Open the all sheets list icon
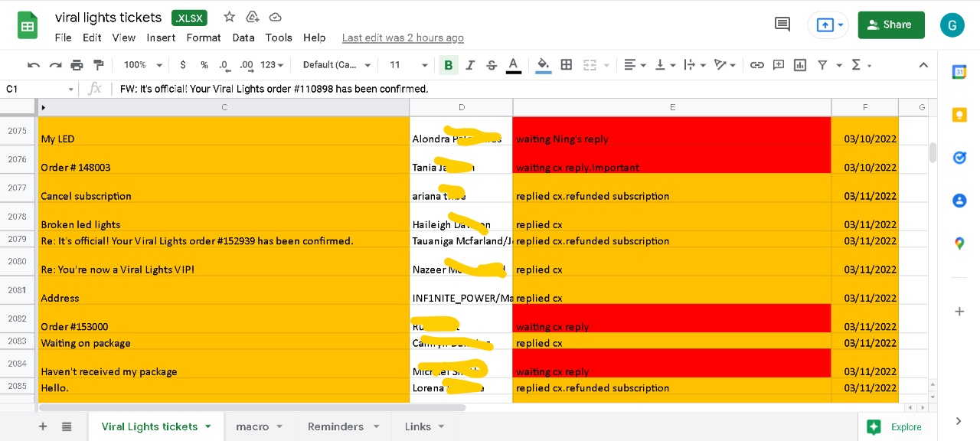This screenshot has width=980, height=441. tap(67, 426)
